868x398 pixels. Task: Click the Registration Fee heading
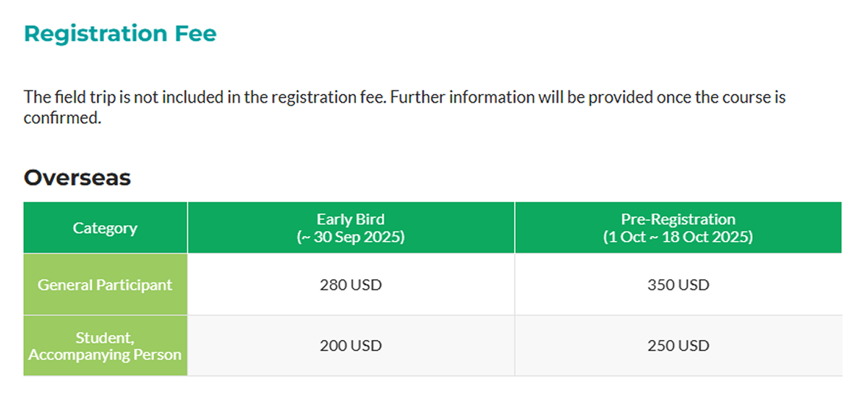tap(120, 33)
